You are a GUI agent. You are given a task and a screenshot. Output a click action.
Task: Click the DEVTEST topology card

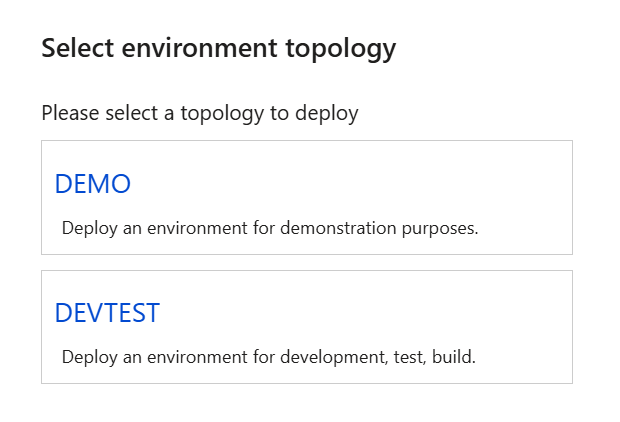pyautogui.click(x=307, y=327)
